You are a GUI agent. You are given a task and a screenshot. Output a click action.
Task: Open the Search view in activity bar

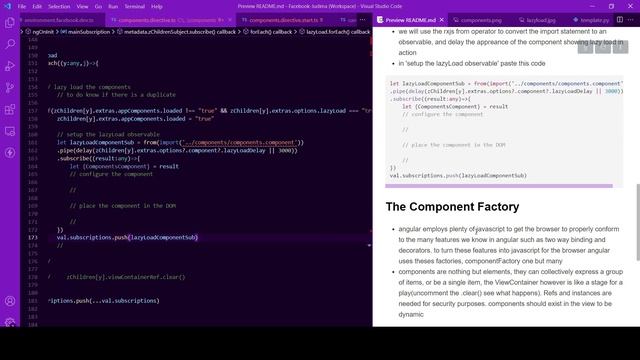[10, 44]
